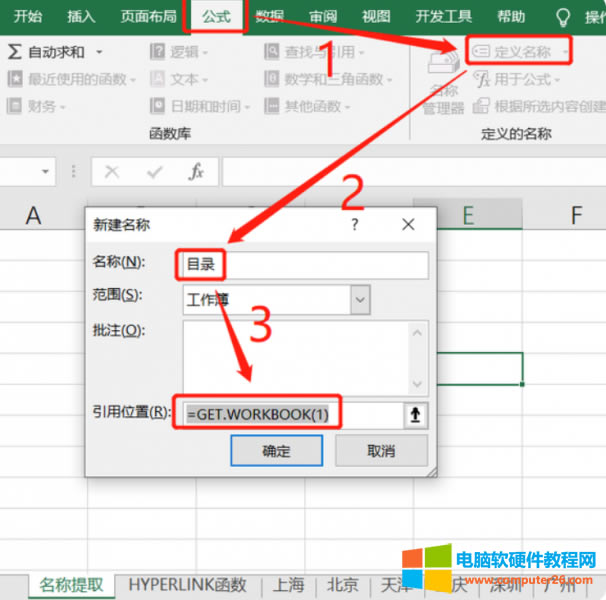
Task: Open the 视图 ribbon tab
Action: (376, 17)
